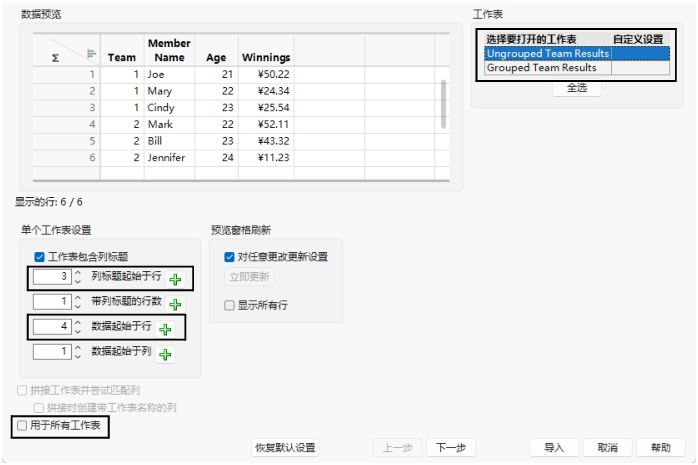Viewport: 698px width, 465px height.
Task: Click the ¥52.11 winnings cell
Action: (x=266, y=124)
